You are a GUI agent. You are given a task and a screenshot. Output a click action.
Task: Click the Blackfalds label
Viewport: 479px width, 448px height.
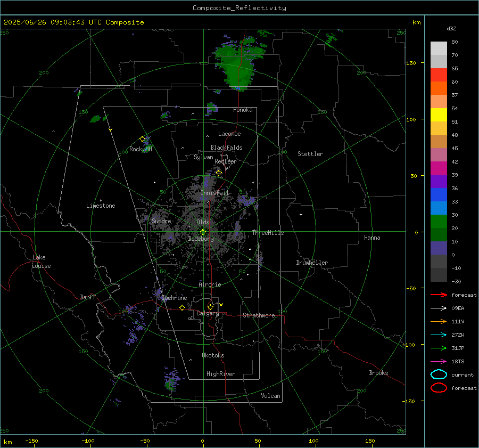click(x=226, y=148)
